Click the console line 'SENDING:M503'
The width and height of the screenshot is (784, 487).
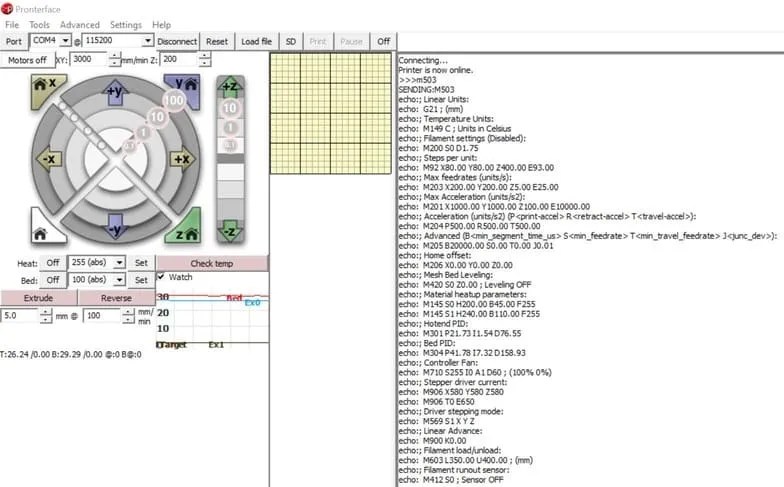(426, 90)
